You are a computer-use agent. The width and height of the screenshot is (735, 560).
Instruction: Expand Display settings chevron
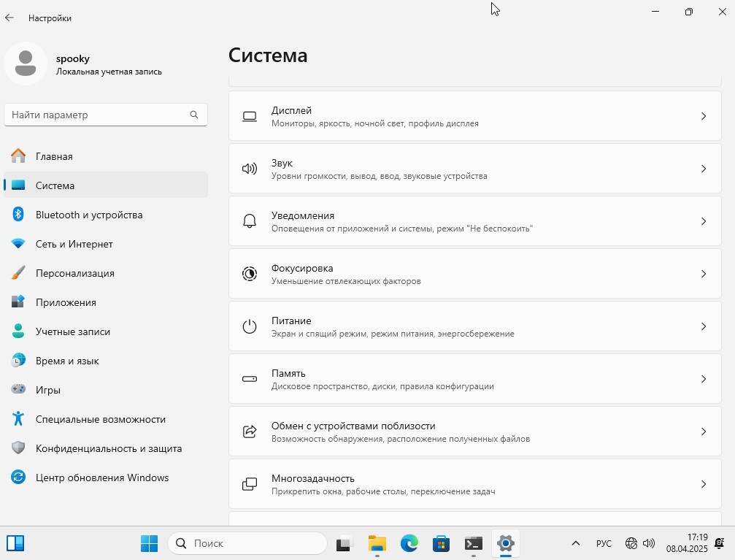(x=703, y=116)
